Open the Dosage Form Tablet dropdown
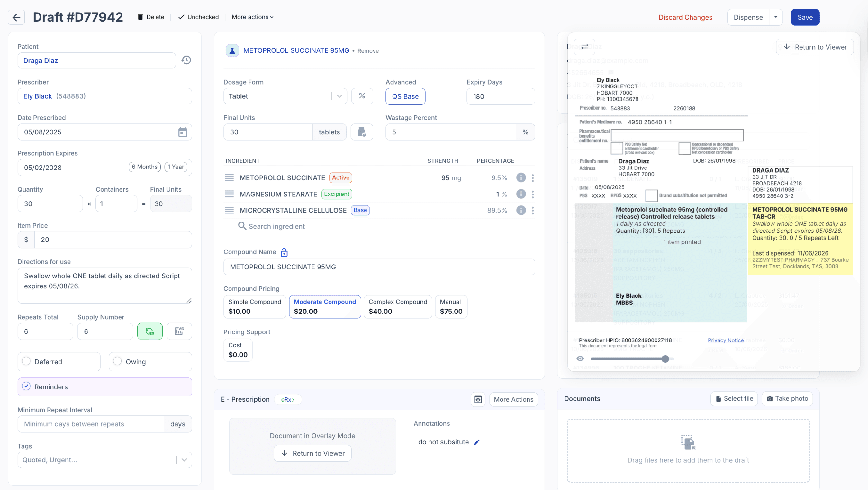 (285, 96)
